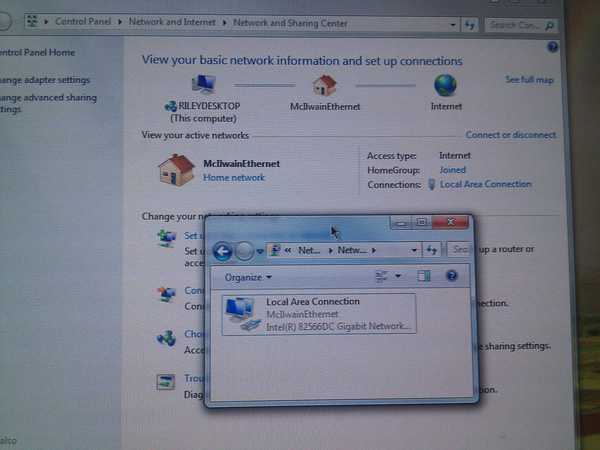Image resolution: width=600 pixels, height=450 pixels.
Task: Expand address history dropdown in Control Panel window
Action: pyautogui.click(x=453, y=25)
